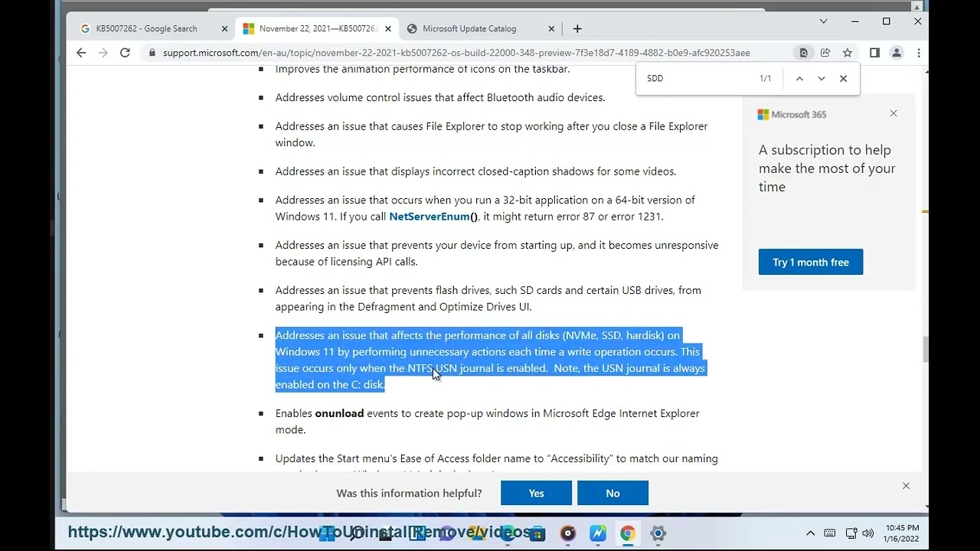Switch to Microsoft Update Catalog tab
The image size is (980, 551).
469,28
